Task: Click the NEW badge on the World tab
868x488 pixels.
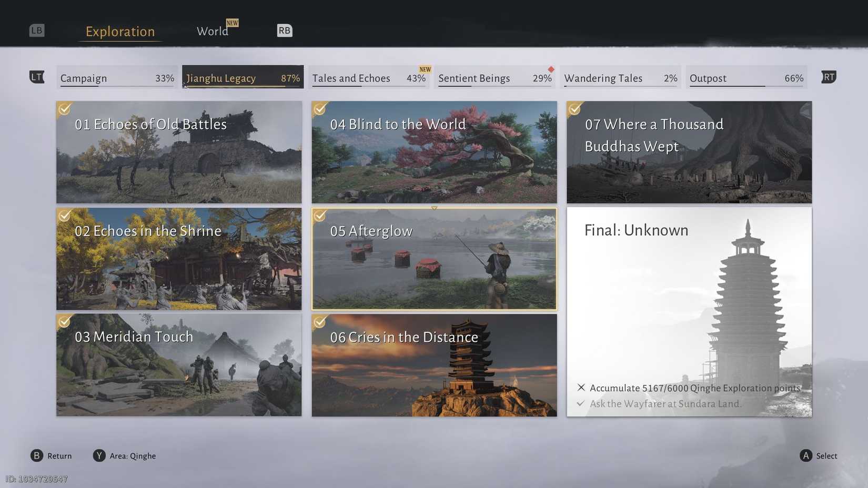Action: pyautogui.click(x=232, y=23)
